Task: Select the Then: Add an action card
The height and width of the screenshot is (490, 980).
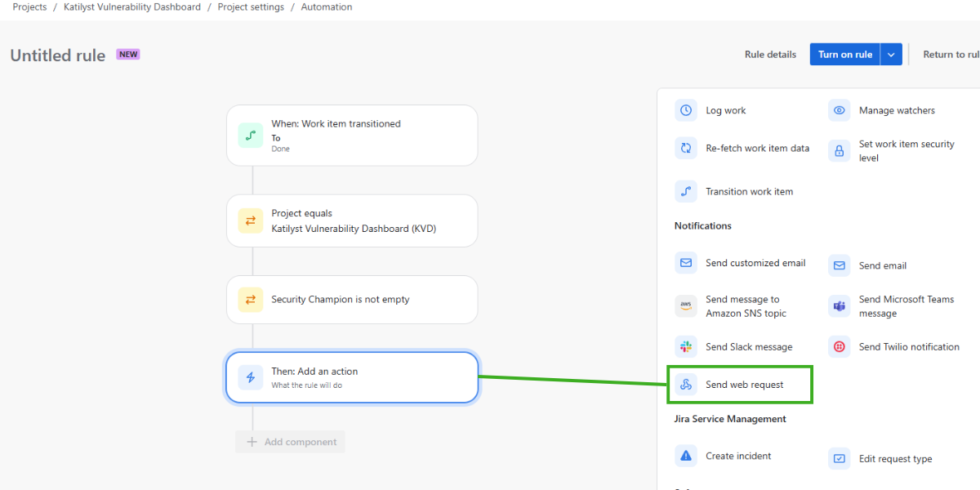Action: tap(352, 377)
